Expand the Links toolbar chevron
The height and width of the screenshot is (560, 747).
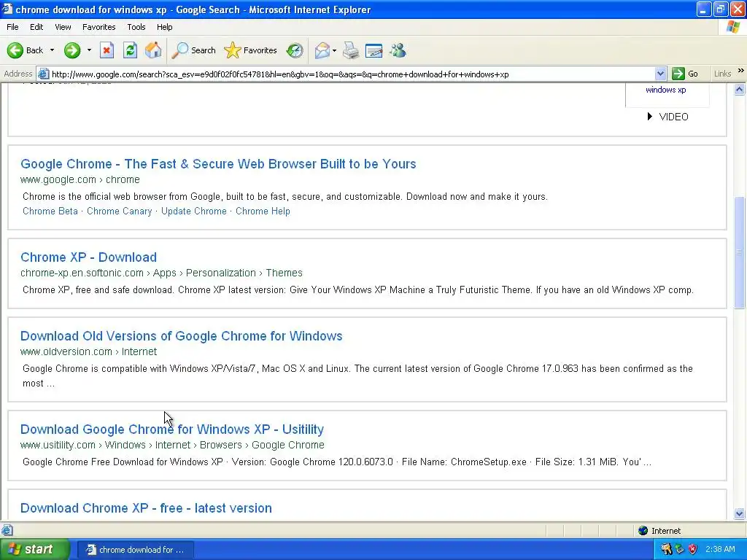741,71
